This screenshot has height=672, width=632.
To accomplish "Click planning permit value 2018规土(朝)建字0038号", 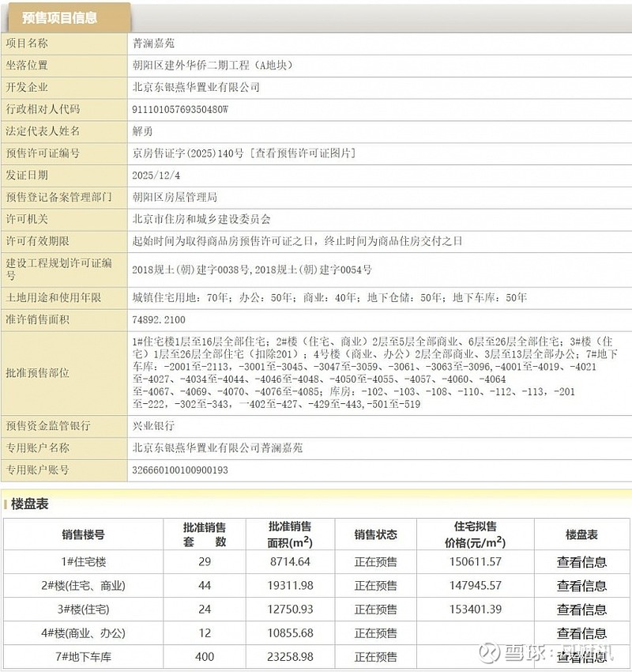I will coord(190,270).
